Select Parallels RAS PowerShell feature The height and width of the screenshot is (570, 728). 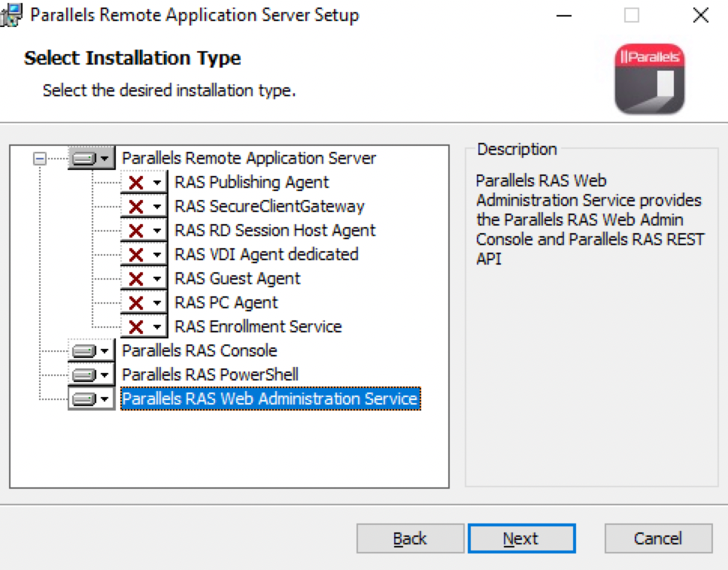[x=211, y=375]
